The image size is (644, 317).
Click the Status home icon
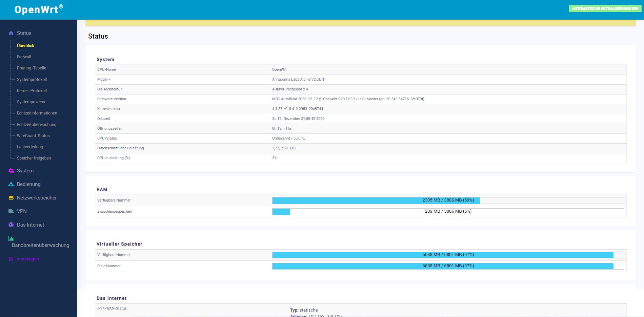click(11, 33)
